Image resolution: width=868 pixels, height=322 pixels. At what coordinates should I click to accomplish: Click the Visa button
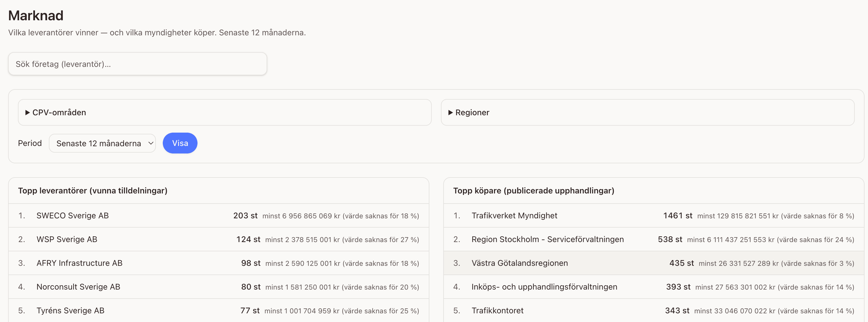180,143
